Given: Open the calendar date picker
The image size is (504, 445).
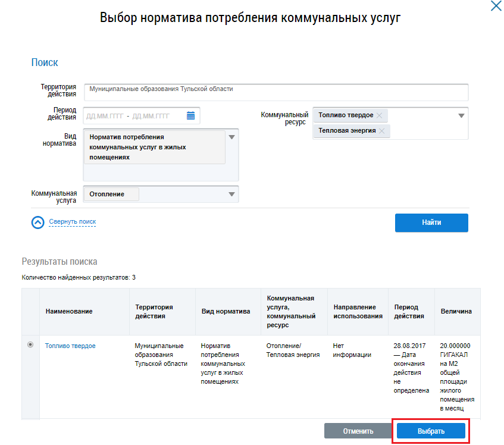Looking at the screenshot, I should point(191,115).
